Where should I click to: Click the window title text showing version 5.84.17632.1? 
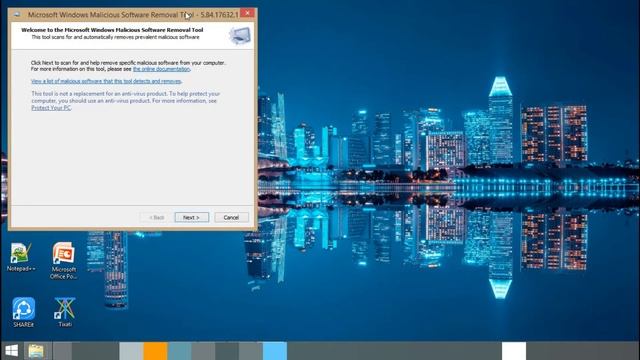133,15
